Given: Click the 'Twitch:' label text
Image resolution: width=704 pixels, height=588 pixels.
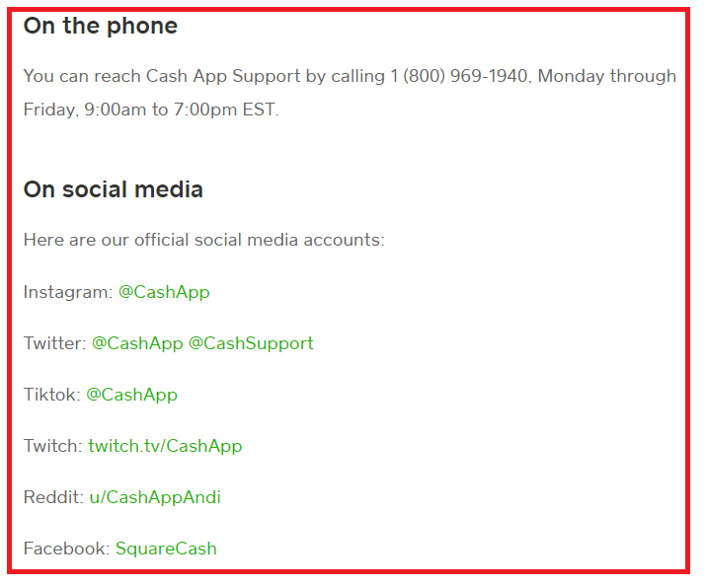Looking at the screenshot, I should [x=53, y=446].
